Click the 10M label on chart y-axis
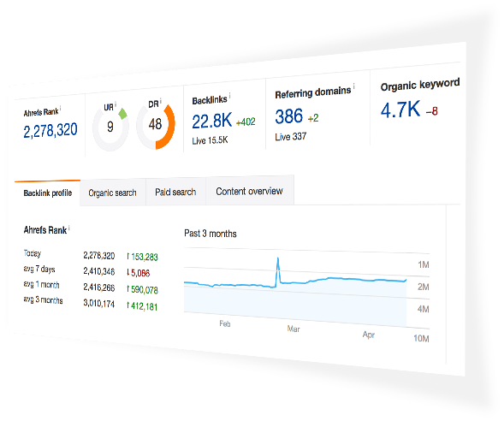The width and height of the screenshot is (504, 421). pyautogui.click(x=421, y=338)
